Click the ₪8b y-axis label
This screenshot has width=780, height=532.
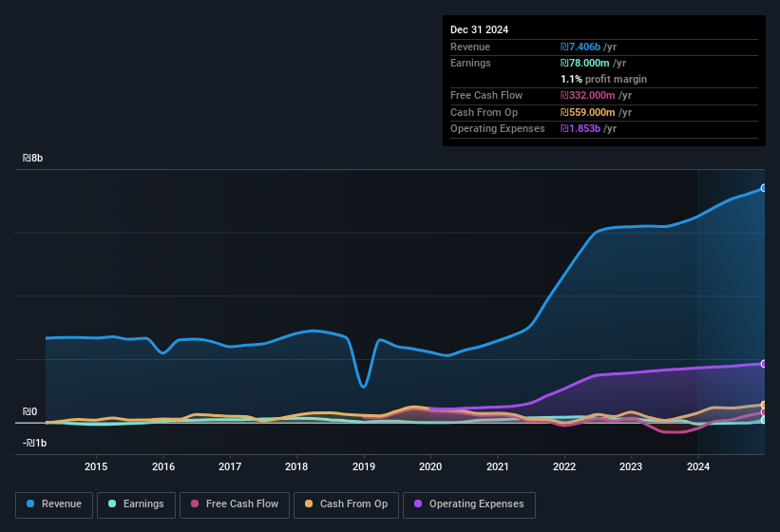coord(33,158)
